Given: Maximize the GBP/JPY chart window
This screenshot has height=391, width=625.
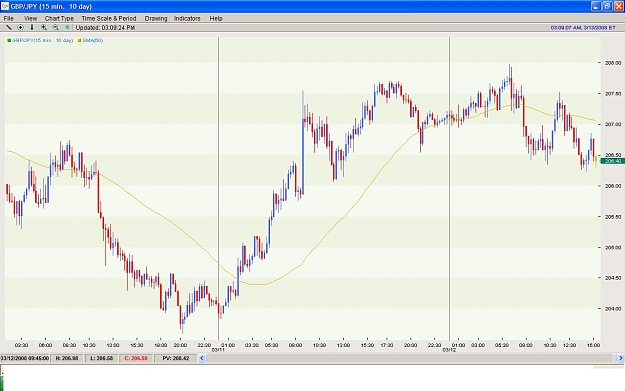Looking at the screenshot, I should (607, 6).
